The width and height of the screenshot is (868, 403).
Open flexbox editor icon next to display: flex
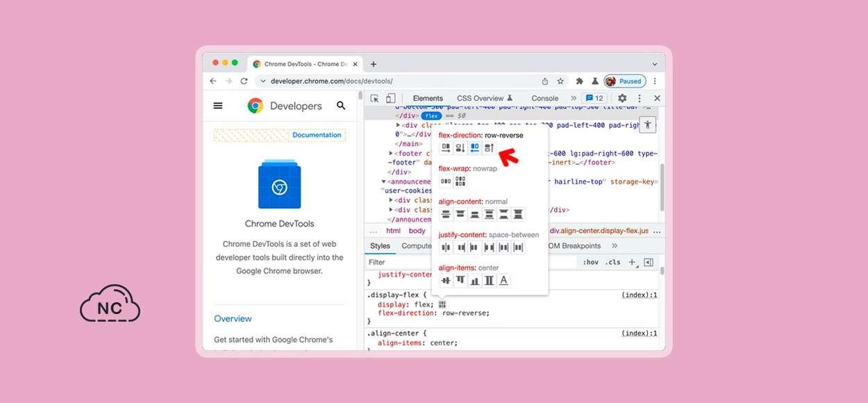(442, 304)
